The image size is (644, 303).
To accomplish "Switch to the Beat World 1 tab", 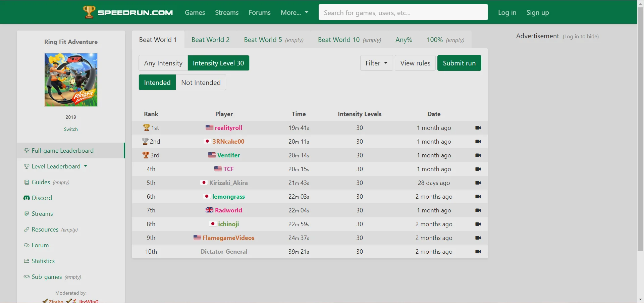I will [x=158, y=40].
